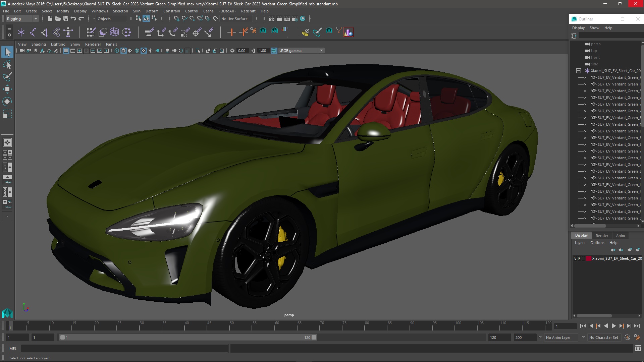
Task: Open the Constrain menu
Action: click(171, 11)
